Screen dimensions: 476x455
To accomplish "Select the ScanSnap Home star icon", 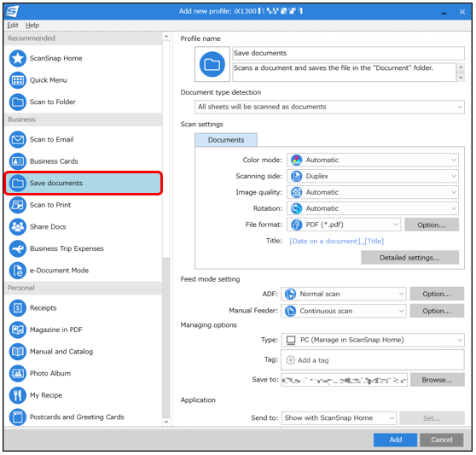I will pos(18,58).
